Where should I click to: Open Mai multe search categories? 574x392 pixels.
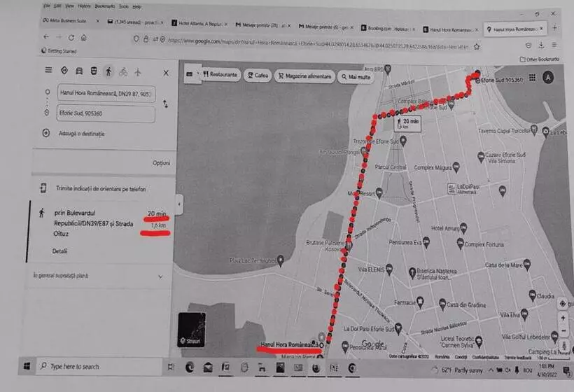pyautogui.click(x=356, y=77)
